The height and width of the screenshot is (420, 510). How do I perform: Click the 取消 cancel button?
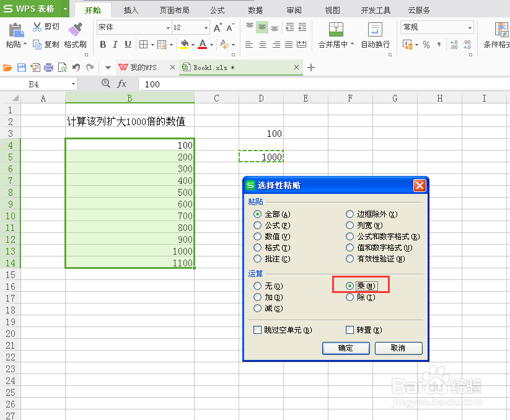pos(398,348)
